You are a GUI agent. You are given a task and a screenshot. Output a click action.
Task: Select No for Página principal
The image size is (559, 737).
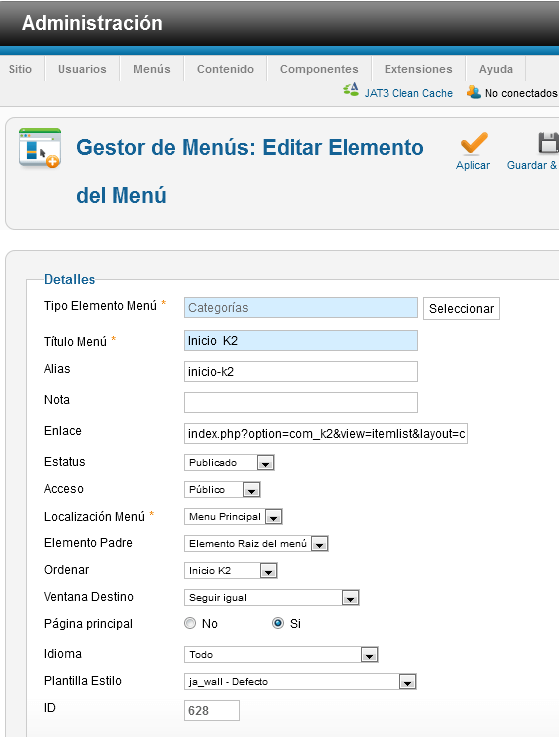[x=190, y=623]
